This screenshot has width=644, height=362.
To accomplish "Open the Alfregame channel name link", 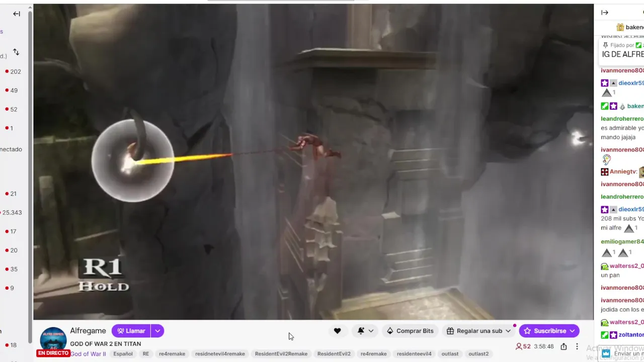I will coord(88,331).
